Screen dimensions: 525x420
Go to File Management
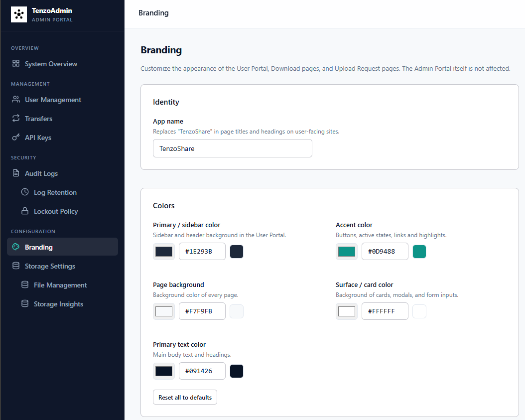click(62, 285)
